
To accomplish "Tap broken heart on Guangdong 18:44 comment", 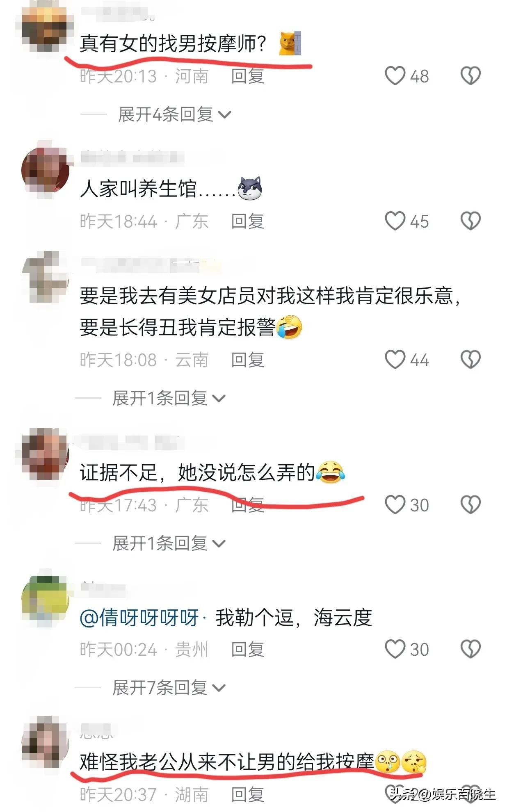I will point(470,221).
